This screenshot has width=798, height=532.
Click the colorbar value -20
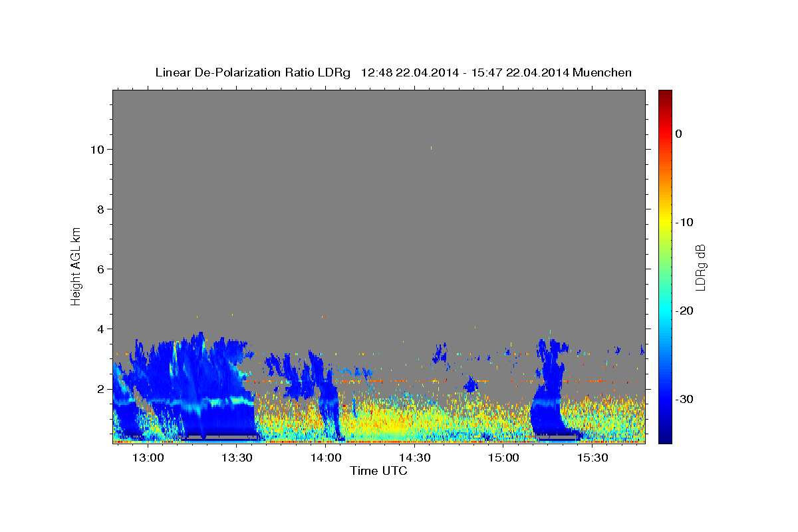685,311
